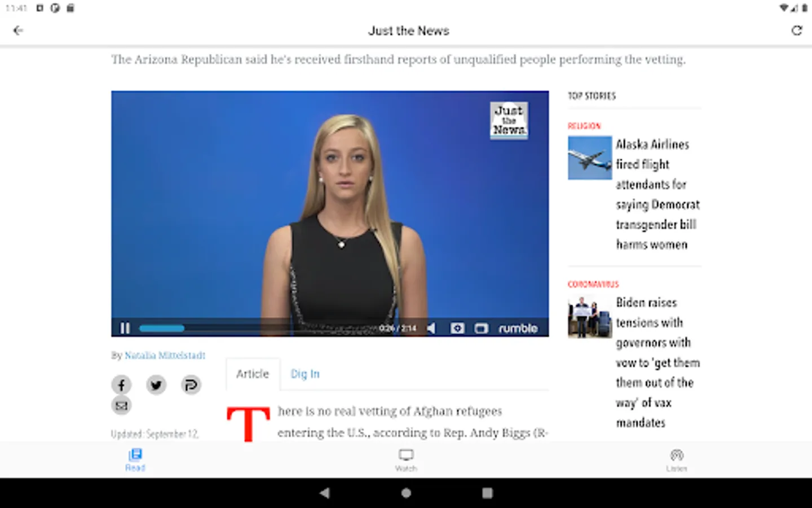Open Biden raises tensions with governors story
The width and height of the screenshot is (812, 508).
click(x=657, y=362)
